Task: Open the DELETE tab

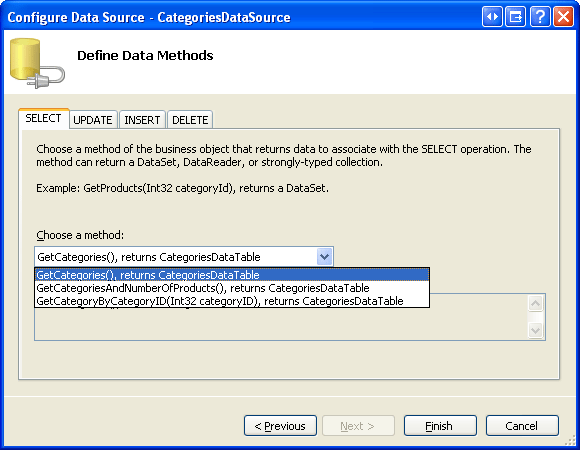Action: point(190,120)
